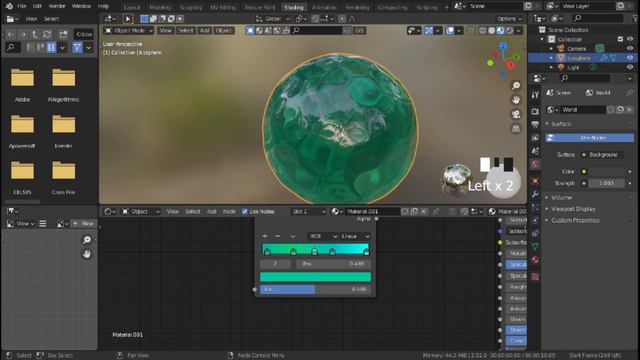Switch to solid viewport shading

(x=492, y=31)
